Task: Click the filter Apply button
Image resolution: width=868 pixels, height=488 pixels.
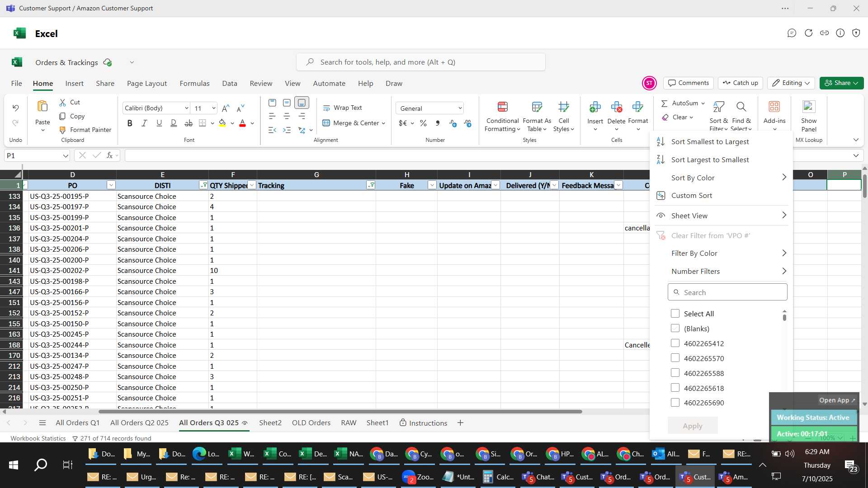Action: tap(693, 426)
